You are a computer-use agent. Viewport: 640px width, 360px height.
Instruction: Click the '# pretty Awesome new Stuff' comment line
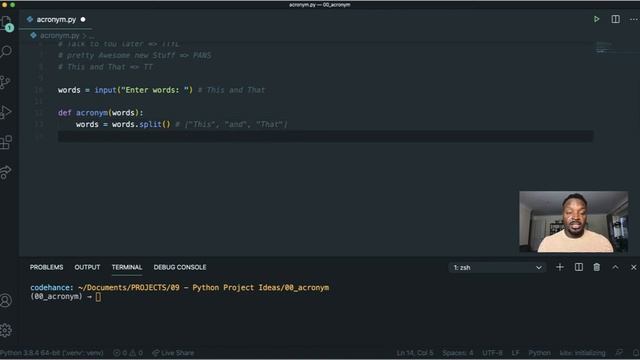point(134,56)
